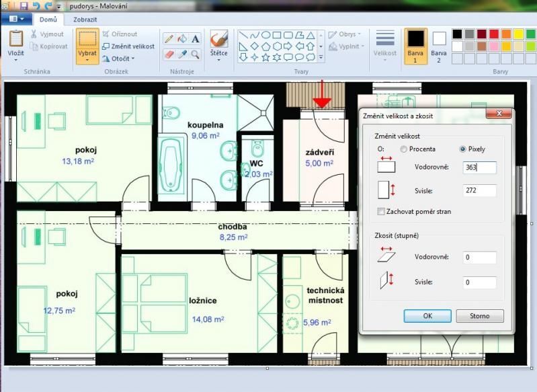Expand the Otočit rotate dropdown
The height and width of the screenshot is (392, 537).
(x=119, y=58)
